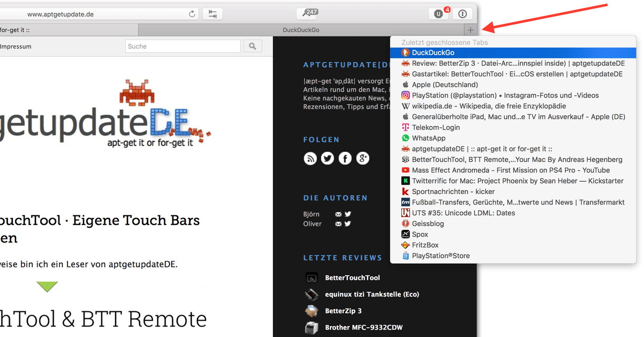Click the mail icon next to Björn

pyautogui.click(x=338, y=214)
